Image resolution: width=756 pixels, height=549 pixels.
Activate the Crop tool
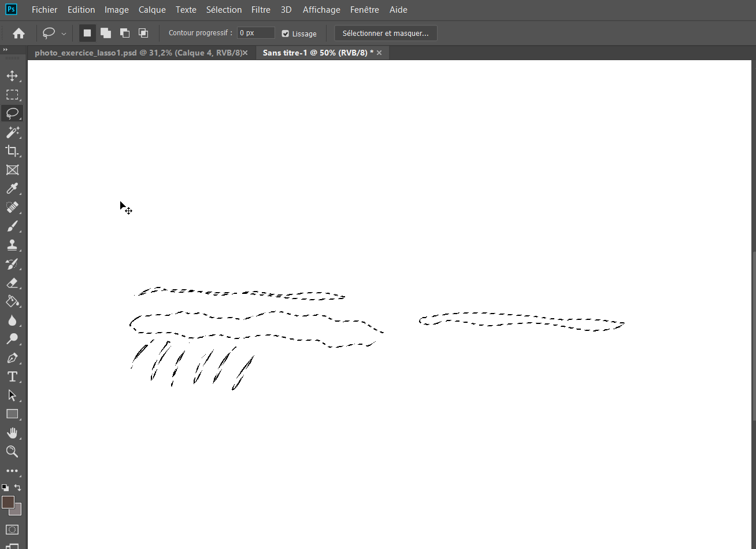pos(12,151)
